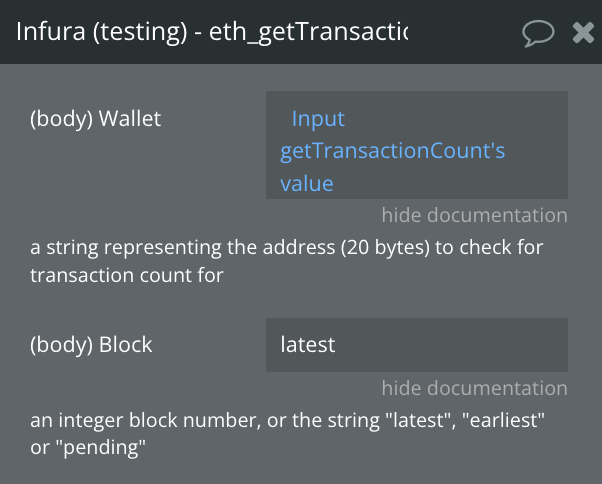
Task: Hide documentation under the Block field
Action: click(x=474, y=388)
